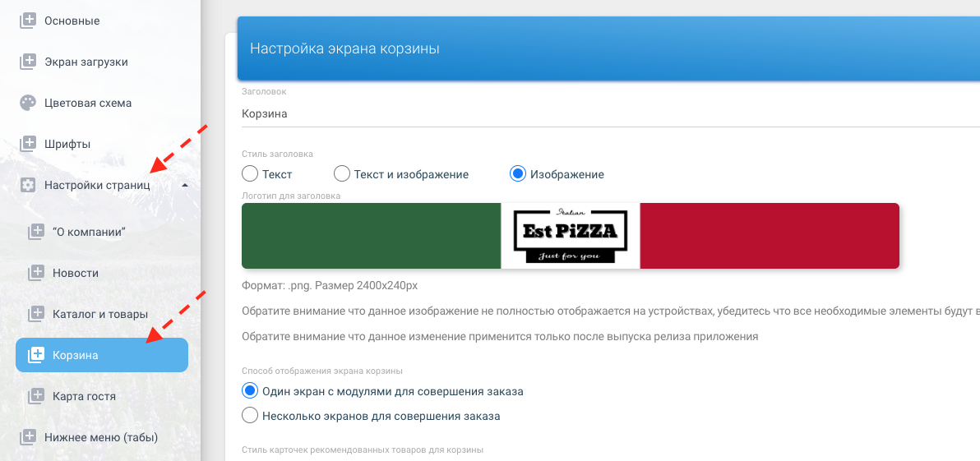The height and width of the screenshot is (461, 980).
Task: Click the Экран загрузки sidebar icon
Action: click(x=28, y=62)
